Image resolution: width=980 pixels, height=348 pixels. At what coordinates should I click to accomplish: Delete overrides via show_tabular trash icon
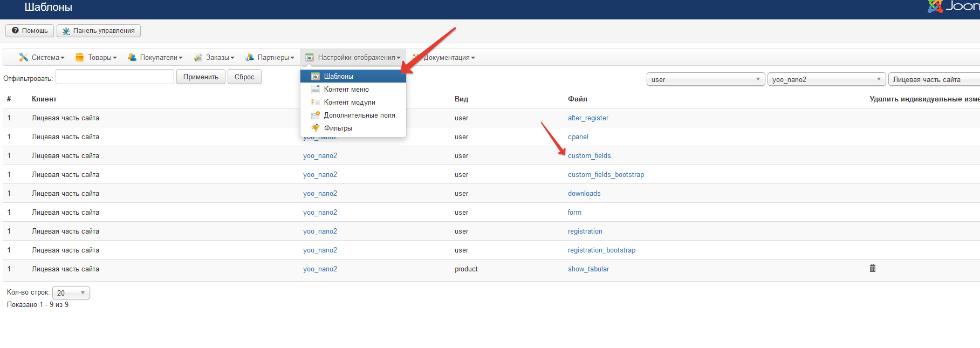[873, 268]
